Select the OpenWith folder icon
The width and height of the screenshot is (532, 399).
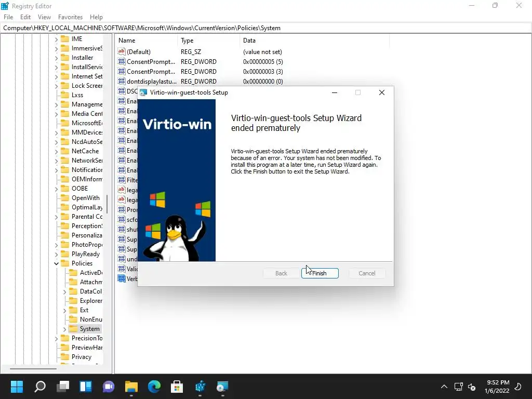[x=65, y=197]
